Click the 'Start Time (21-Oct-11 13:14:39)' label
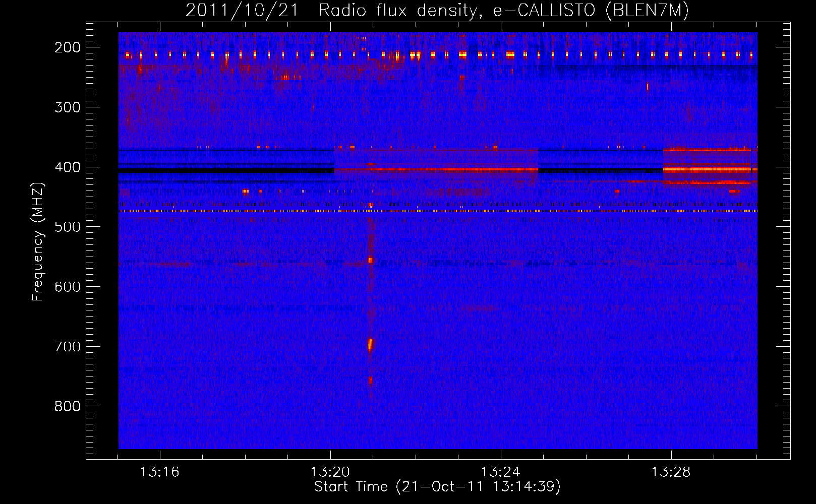This screenshot has height=504, width=816. 437,487
